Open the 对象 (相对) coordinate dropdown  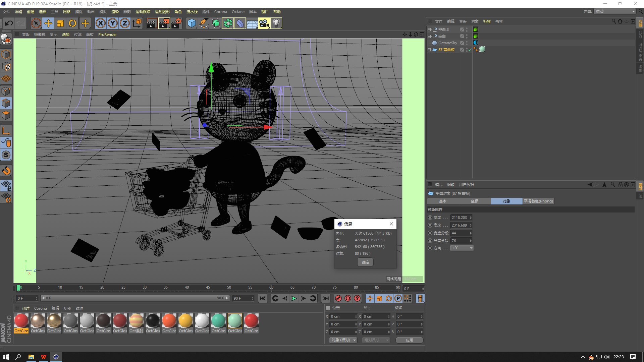coord(343,340)
